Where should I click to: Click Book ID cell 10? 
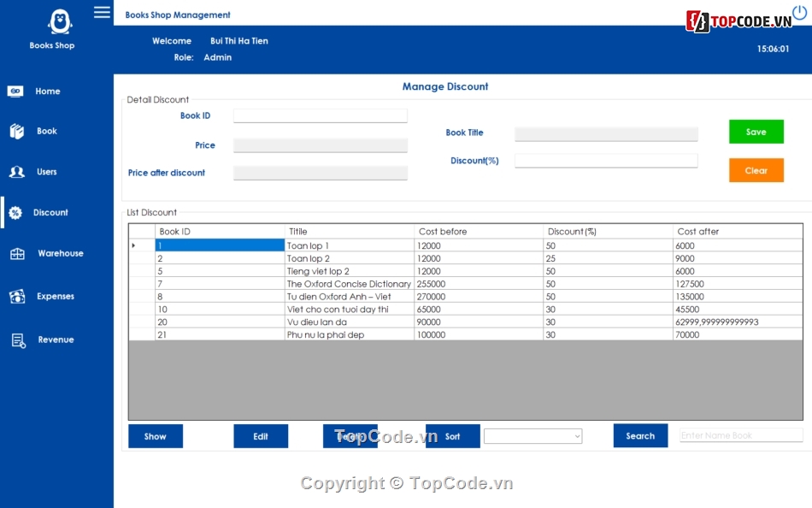click(220, 309)
